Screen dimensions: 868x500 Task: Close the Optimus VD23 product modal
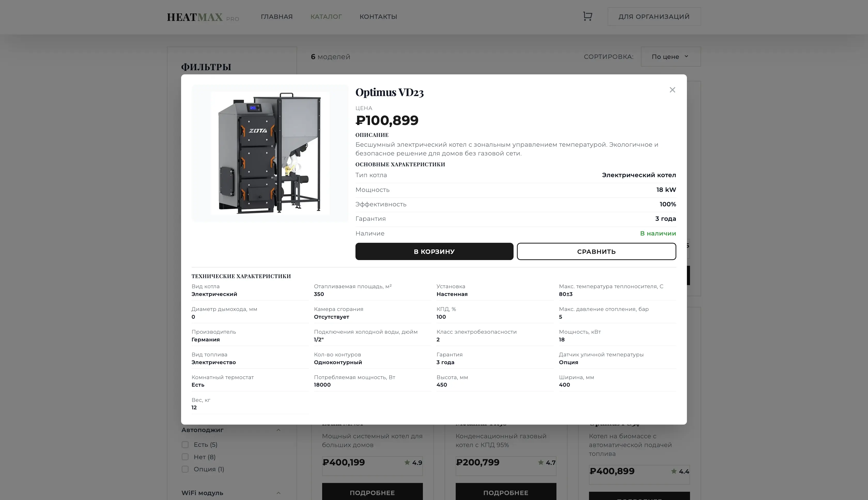pos(672,90)
